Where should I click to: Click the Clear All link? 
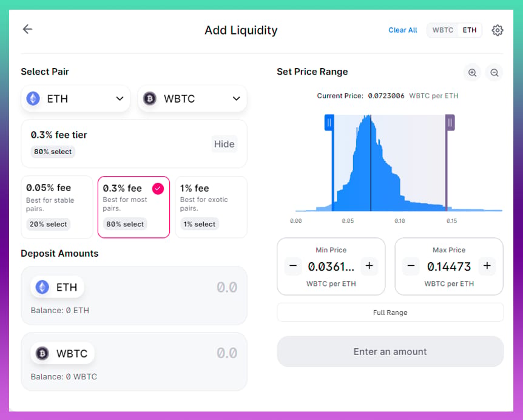[403, 30]
